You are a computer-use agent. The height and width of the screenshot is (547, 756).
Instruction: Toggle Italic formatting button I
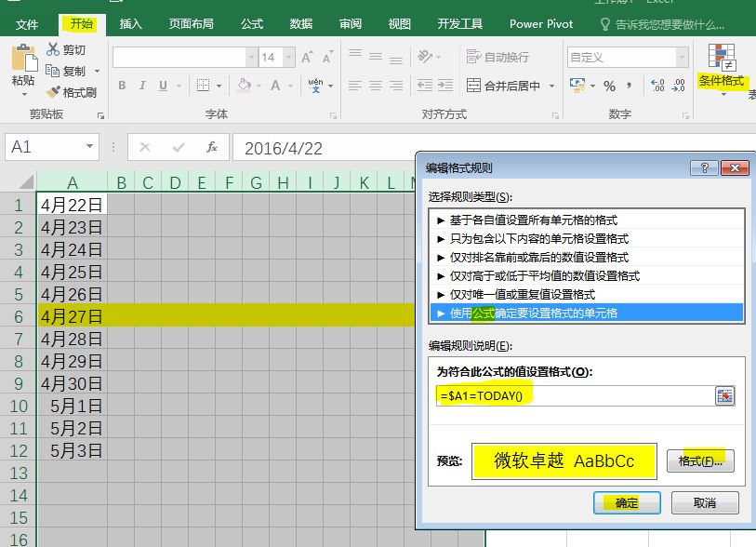[x=142, y=86]
